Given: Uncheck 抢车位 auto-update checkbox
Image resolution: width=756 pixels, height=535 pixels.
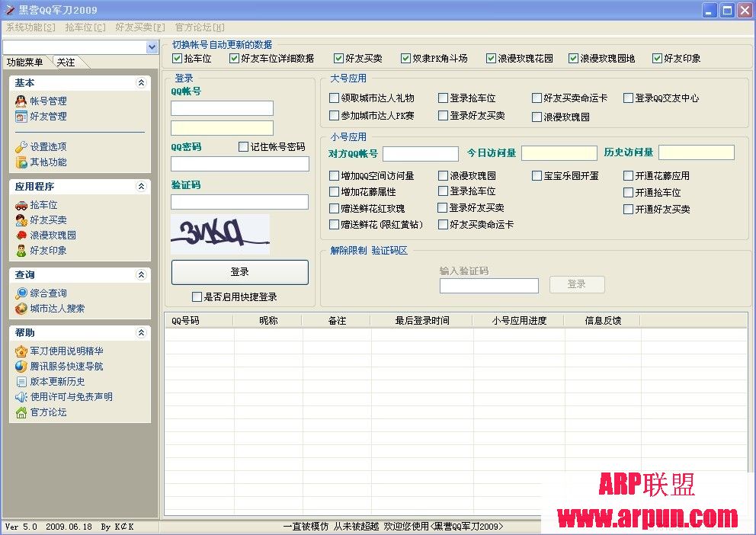Looking at the screenshot, I should pyautogui.click(x=177, y=59).
